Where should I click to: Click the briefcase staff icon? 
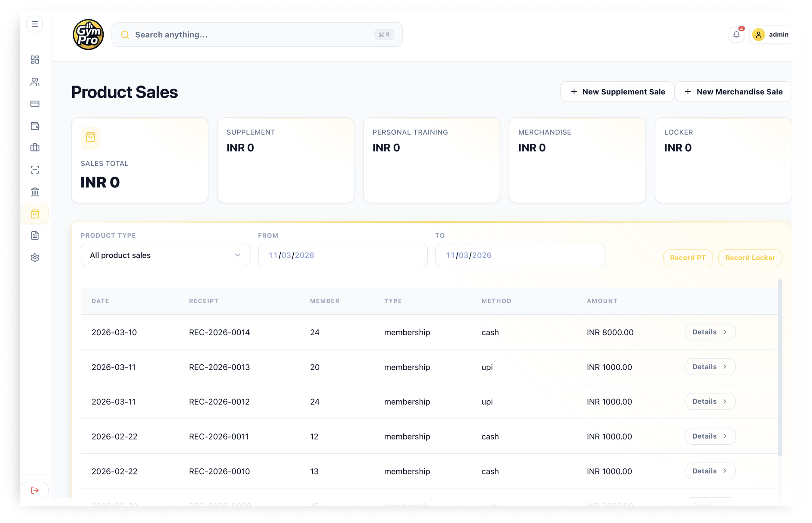click(35, 147)
